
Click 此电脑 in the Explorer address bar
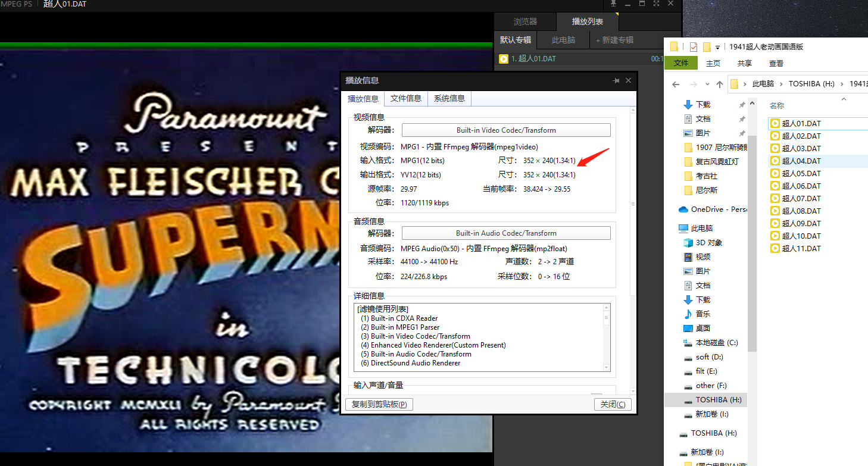763,84
